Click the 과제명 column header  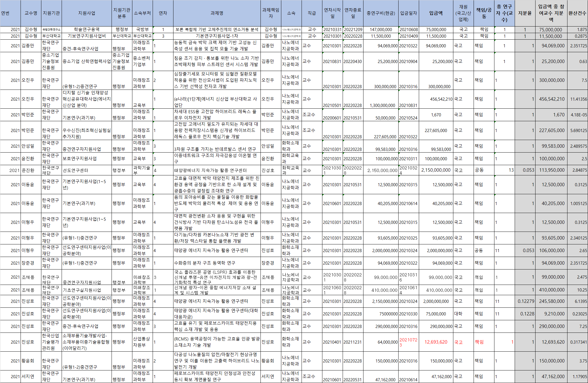(217, 13)
